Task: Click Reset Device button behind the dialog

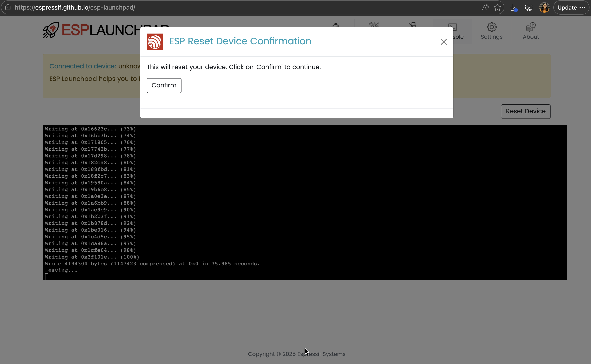Action: tap(526, 111)
